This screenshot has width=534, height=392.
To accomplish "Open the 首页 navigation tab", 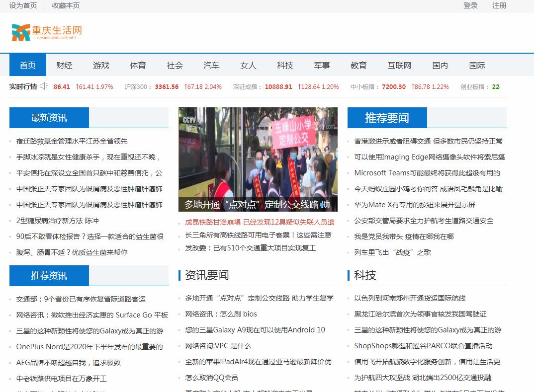I will [x=27, y=65].
